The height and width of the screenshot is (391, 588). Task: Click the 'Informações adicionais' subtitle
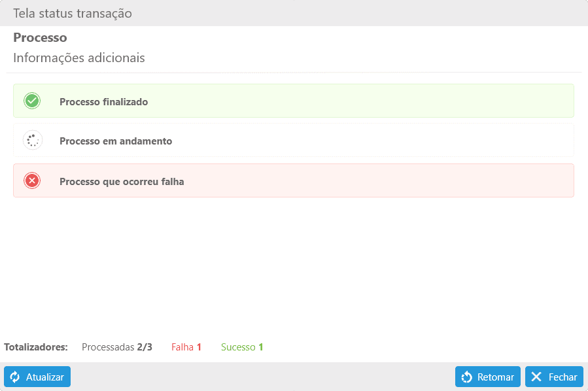pos(79,58)
